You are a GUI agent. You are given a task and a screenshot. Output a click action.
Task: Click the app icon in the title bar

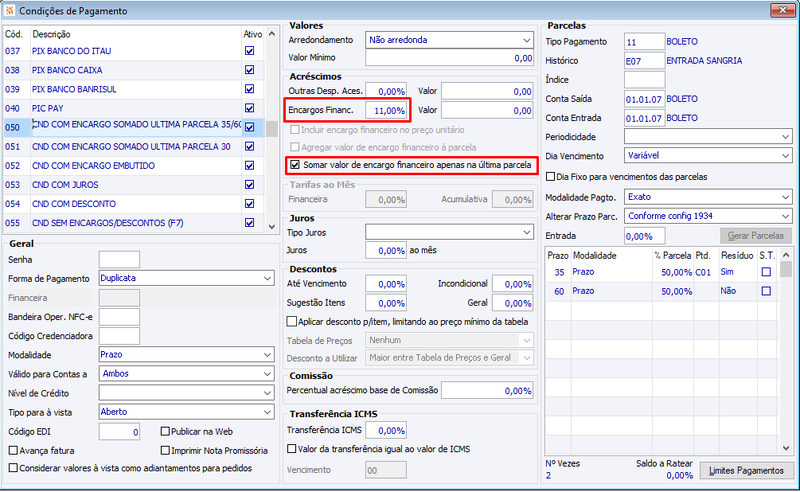click(9, 10)
